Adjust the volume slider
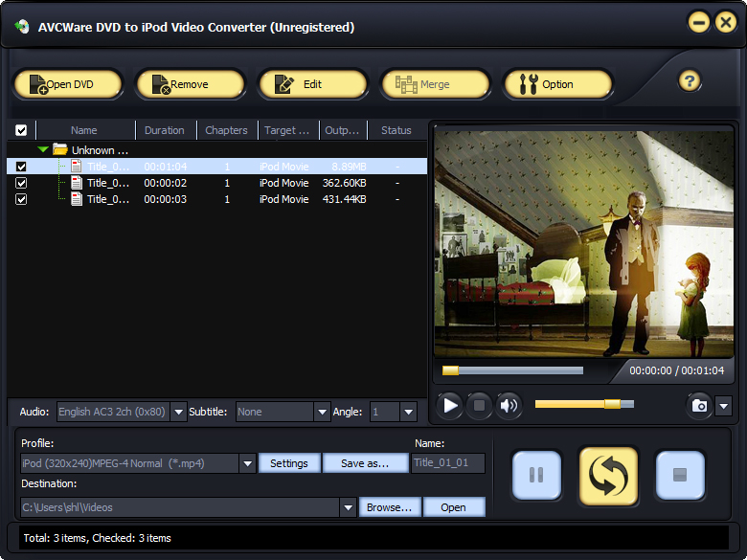 [584, 404]
